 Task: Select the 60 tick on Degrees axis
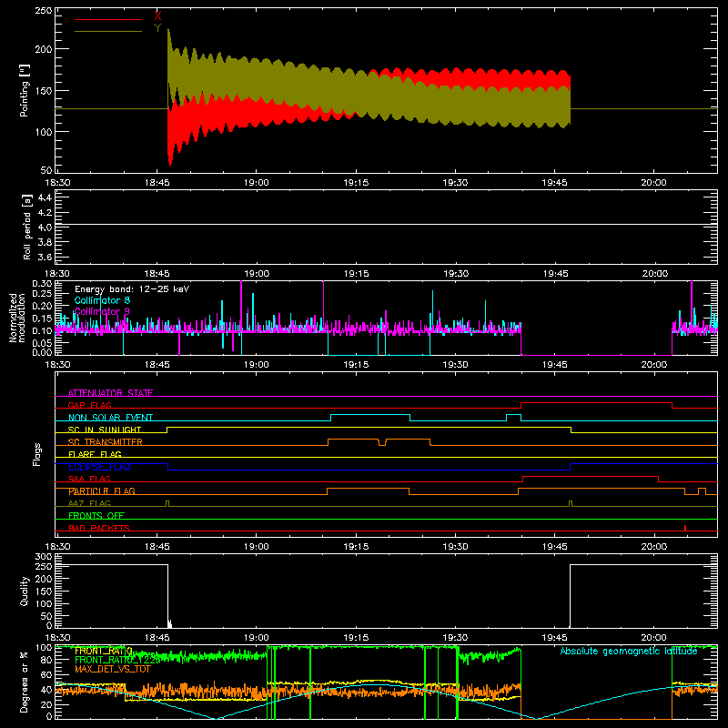tap(46, 675)
